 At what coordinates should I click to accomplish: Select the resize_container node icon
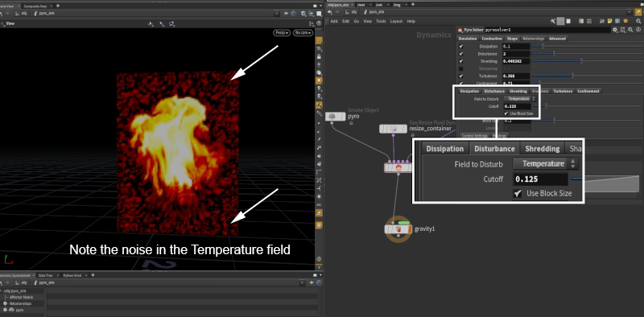tap(393, 129)
